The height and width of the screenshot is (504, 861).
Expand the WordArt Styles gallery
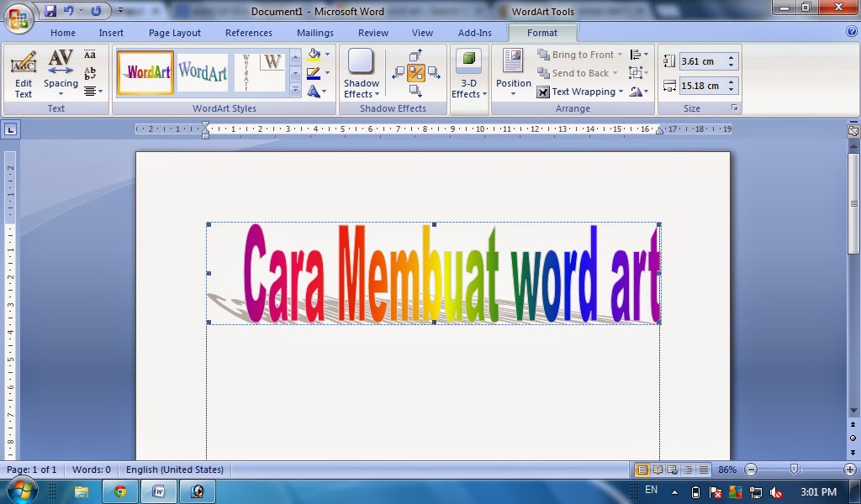click(294, 89)
